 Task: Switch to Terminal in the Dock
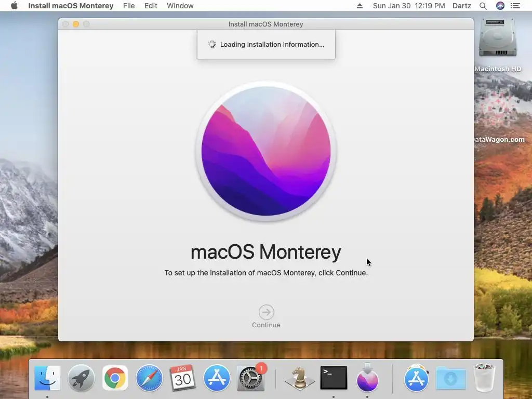pyautogui.click(x=334, y=378)
